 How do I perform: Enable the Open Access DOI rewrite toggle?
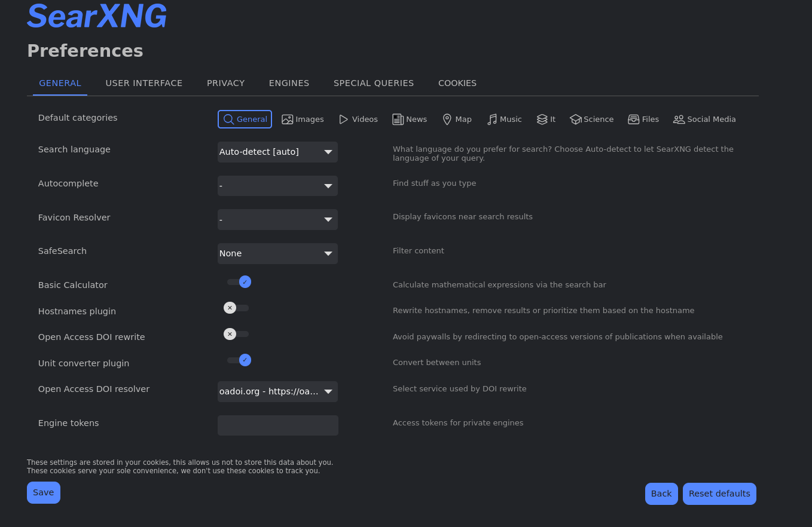tap(236, 333)
